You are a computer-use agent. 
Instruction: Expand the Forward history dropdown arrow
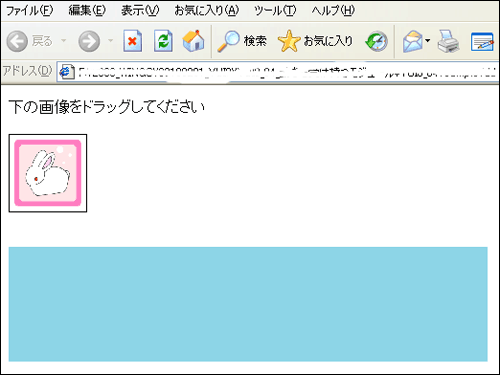(110, 41)
